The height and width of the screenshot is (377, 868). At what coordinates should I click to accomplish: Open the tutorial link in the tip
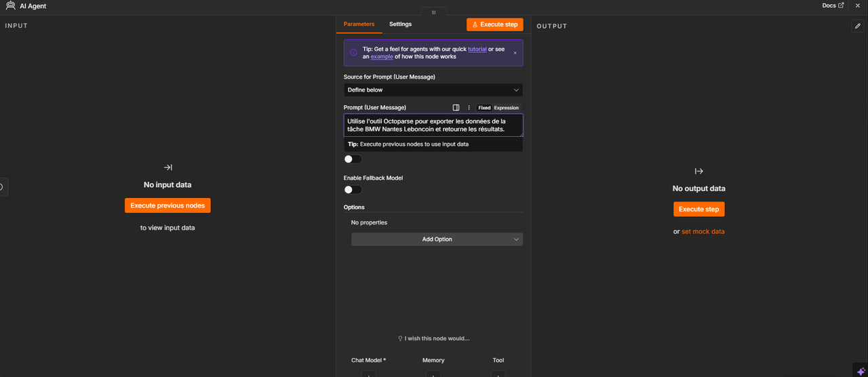(x=477, y=49)
